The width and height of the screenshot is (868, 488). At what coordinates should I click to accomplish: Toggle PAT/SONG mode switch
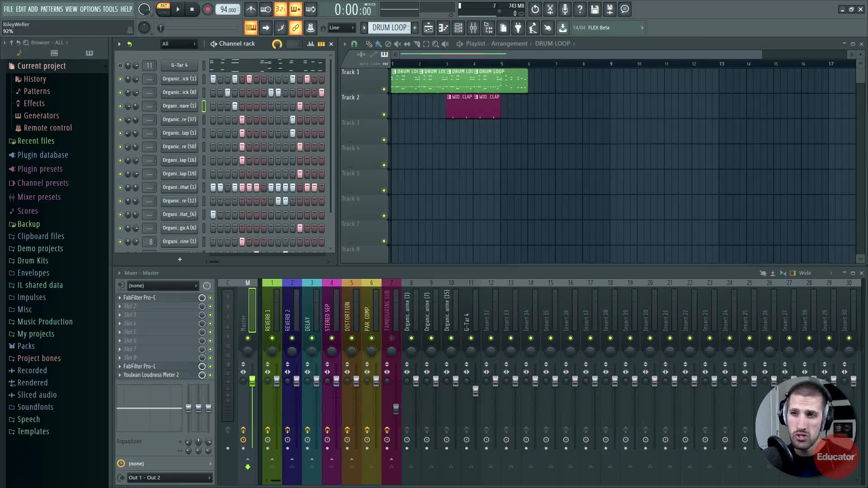click(x=163, y=9)
